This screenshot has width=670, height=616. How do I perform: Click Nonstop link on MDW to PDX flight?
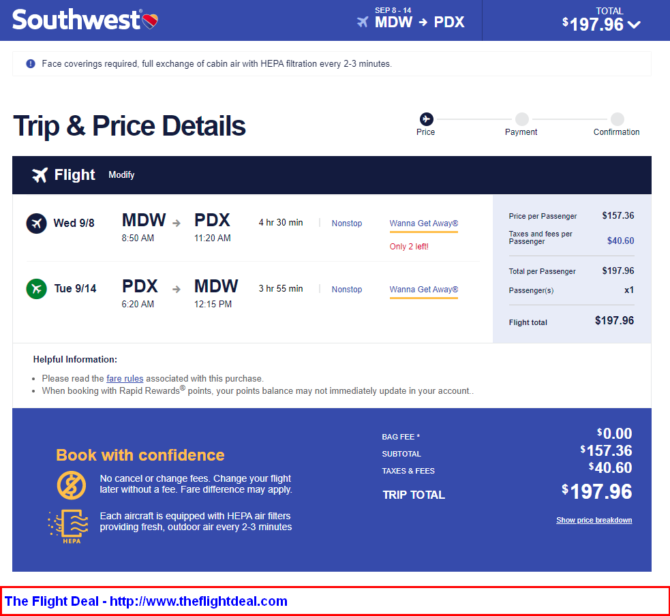coord(347,223)
